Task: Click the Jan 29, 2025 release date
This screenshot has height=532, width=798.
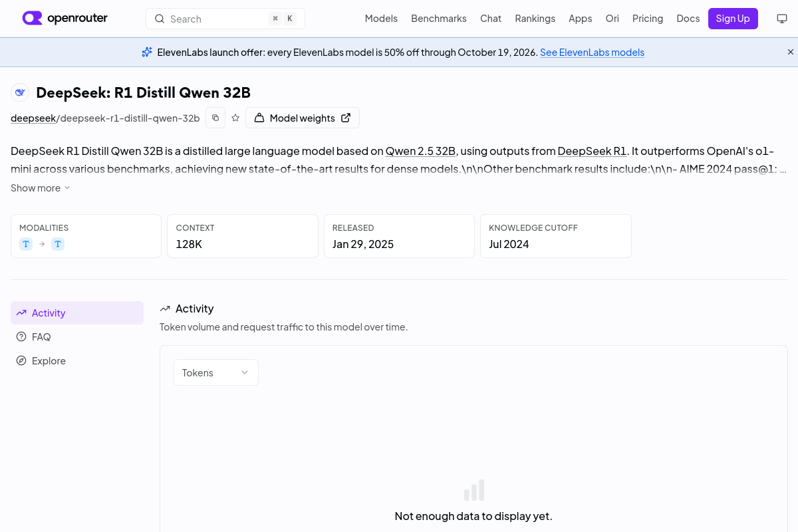Action: tap(363, 244)
